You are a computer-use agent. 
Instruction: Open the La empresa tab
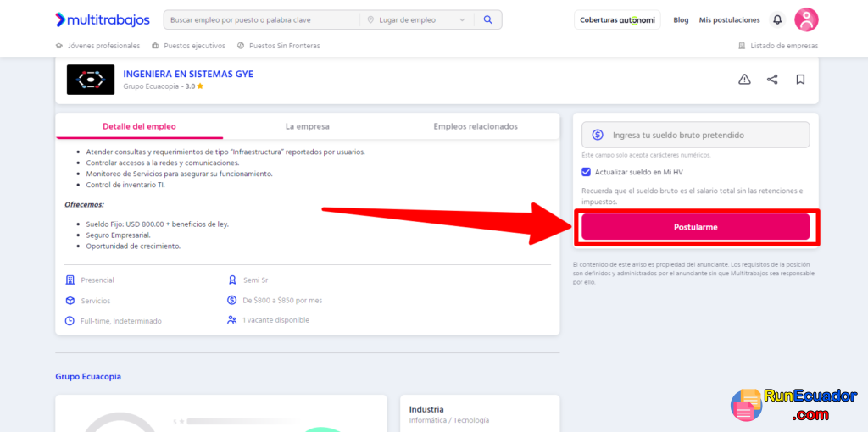(307, 126)
